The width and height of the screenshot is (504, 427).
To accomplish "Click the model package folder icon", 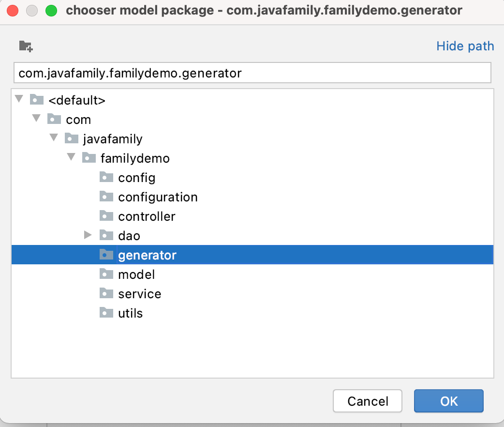I will click(106, 274).
